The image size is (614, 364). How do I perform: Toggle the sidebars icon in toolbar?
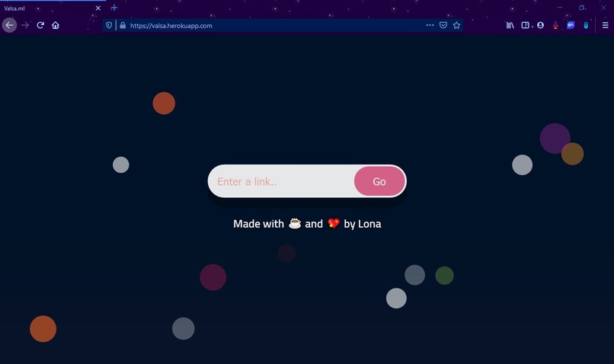tap(526, 25)
